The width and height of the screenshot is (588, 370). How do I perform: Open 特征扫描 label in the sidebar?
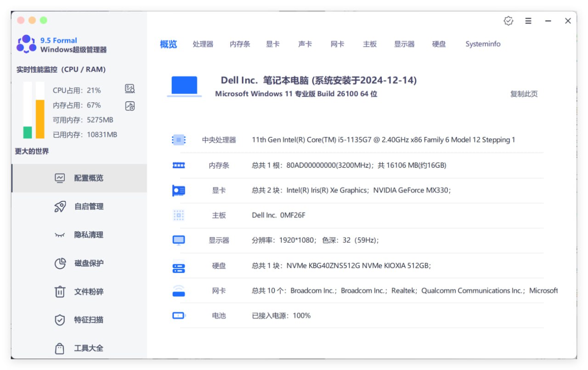click(x=89, y=320)
